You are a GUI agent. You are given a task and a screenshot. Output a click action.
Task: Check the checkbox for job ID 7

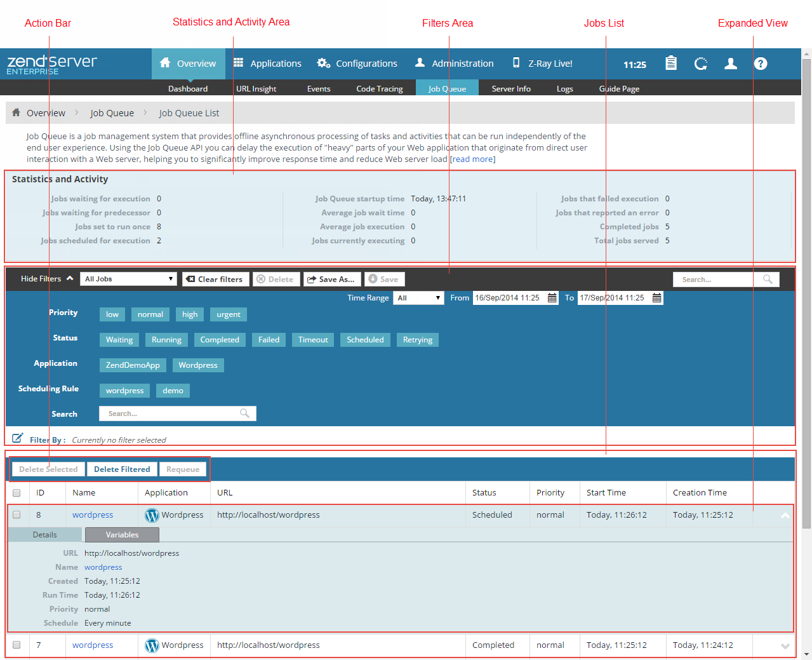(x=17, y=645)
